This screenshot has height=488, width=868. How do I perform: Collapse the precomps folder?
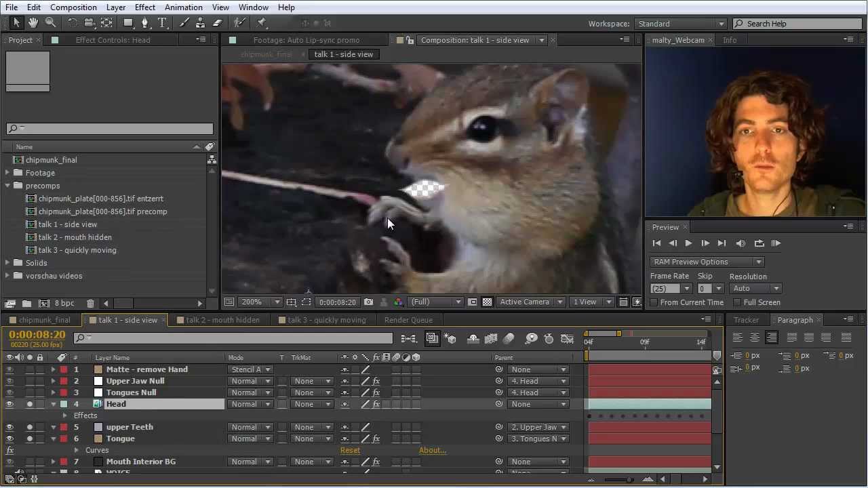(x=8, y=186)
